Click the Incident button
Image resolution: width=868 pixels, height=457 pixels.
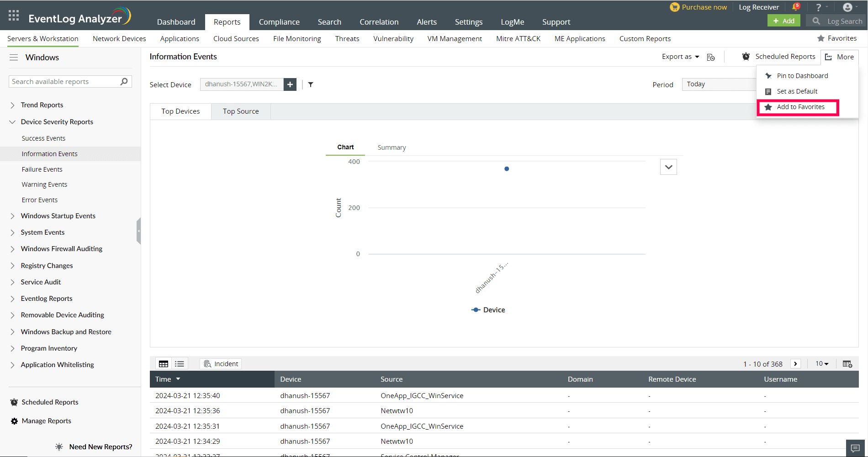click(221, 364)
